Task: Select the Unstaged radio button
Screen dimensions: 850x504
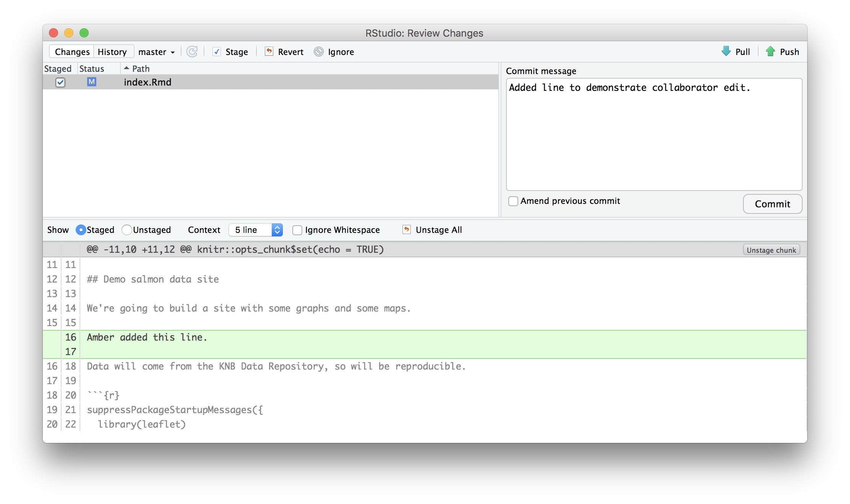Action: pos(127,230)
